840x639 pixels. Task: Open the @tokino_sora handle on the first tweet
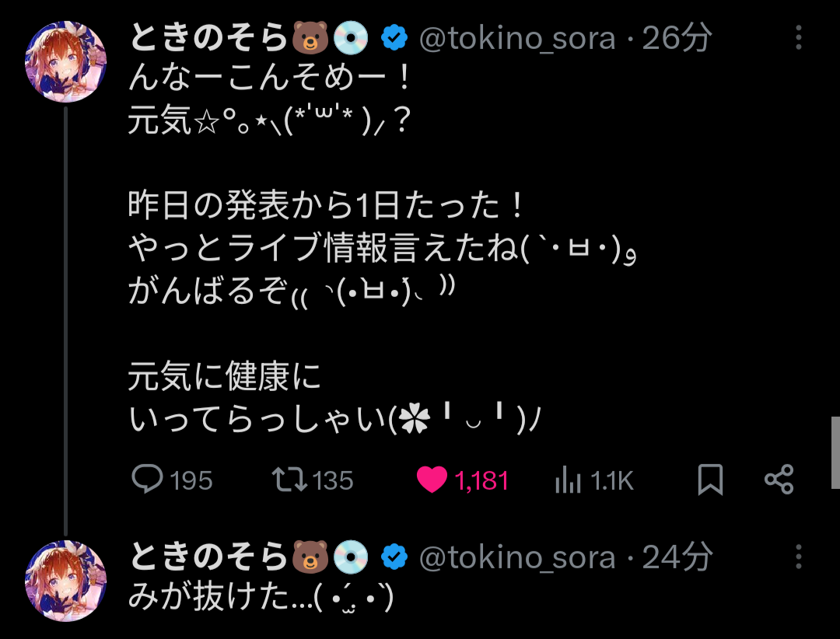(x=517, y=38)
